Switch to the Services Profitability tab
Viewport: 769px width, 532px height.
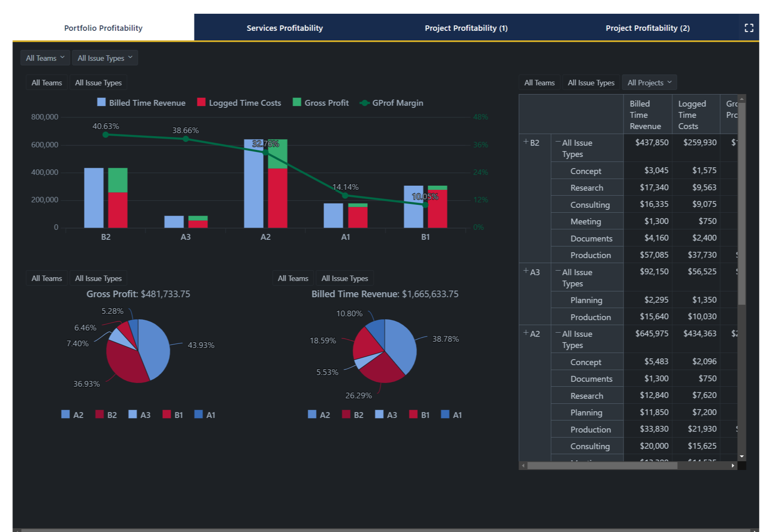coord(285,28)
